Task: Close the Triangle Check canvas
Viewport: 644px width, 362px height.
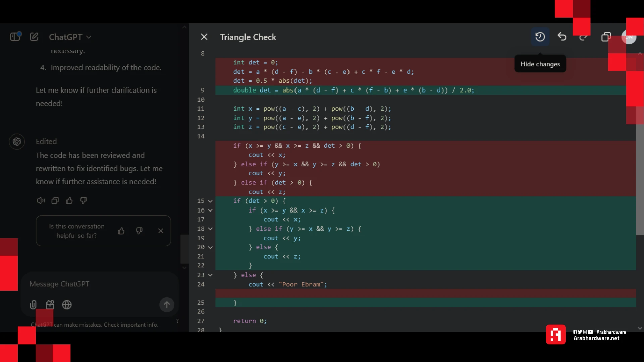Action: click(204, 37)
